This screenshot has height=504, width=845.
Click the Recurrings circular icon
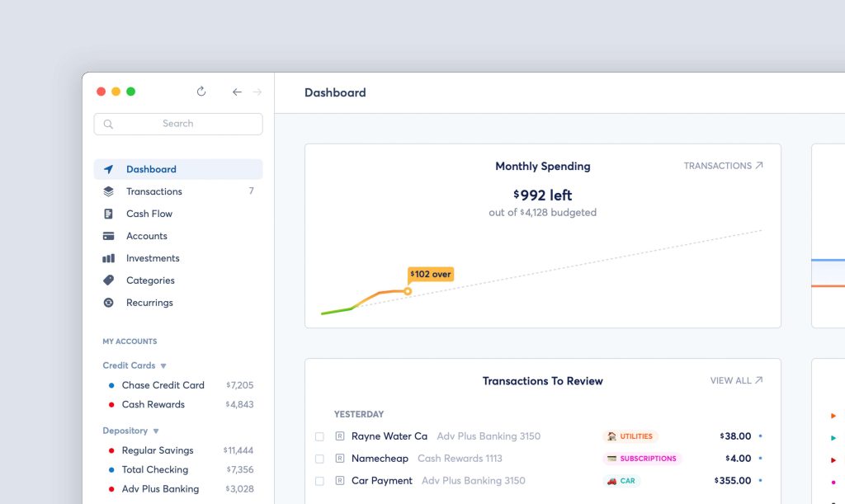point(108,303)
